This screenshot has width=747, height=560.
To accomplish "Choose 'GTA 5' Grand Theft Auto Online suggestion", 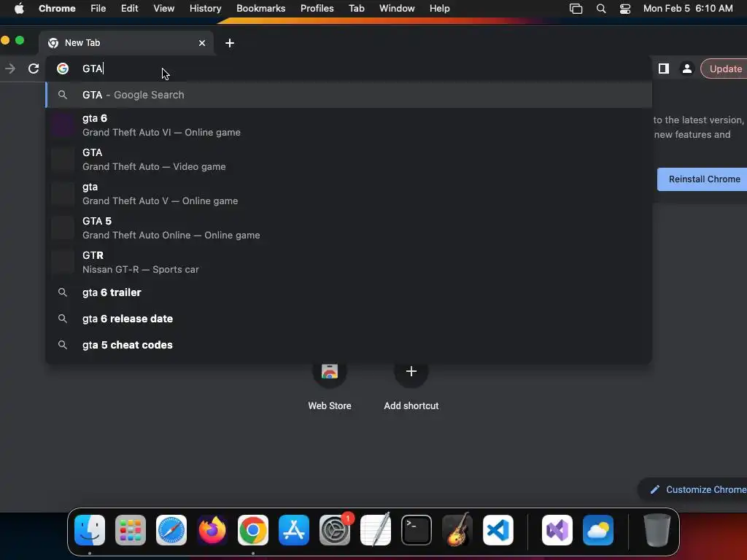I will pyautogui.click(x=349, y=228).
